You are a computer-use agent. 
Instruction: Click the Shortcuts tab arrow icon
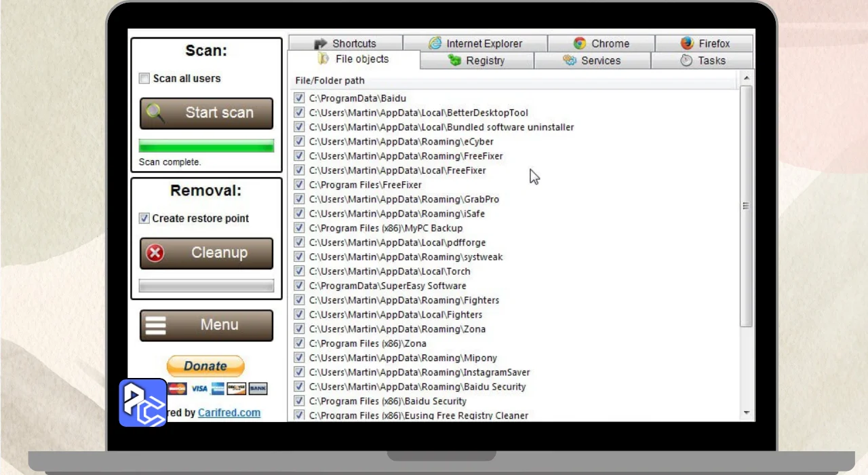321,43
